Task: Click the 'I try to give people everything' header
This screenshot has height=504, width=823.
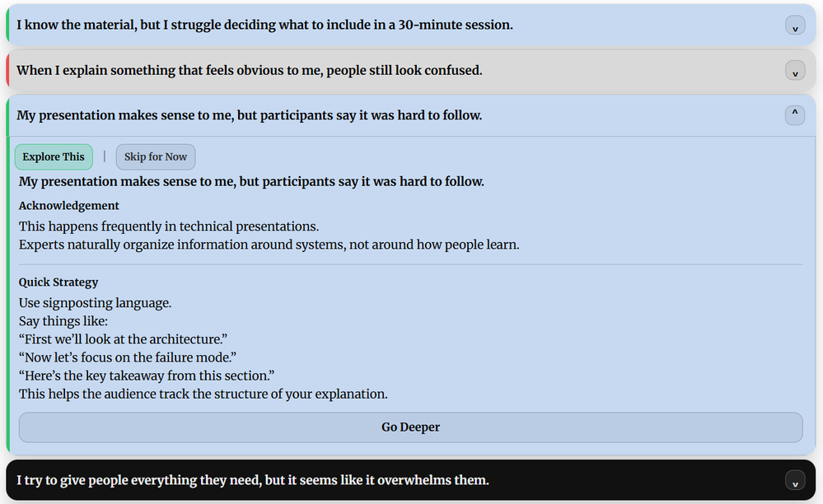Action: pyautogui.click(x=252, y=479)
